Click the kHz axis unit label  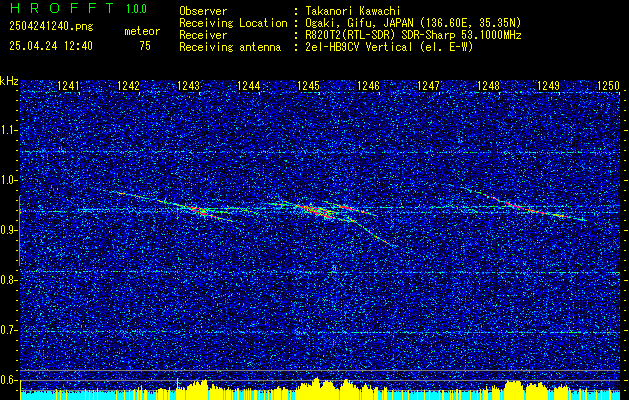[x=9, y=81]
